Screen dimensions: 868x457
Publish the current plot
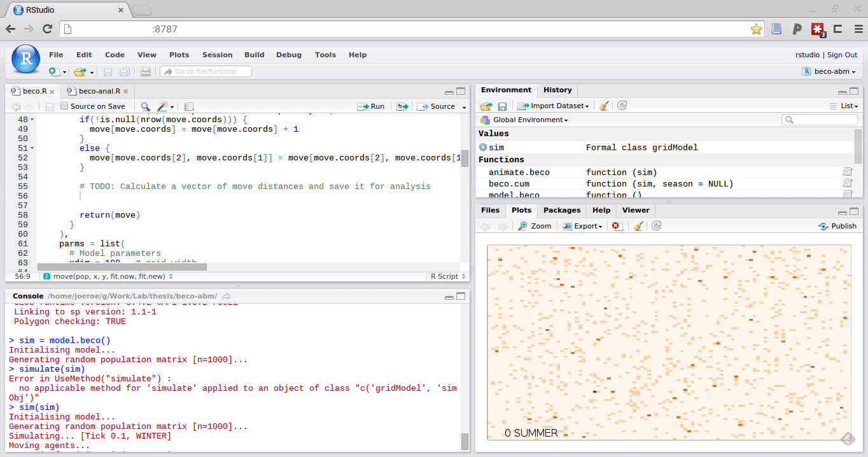coord(837,226)
